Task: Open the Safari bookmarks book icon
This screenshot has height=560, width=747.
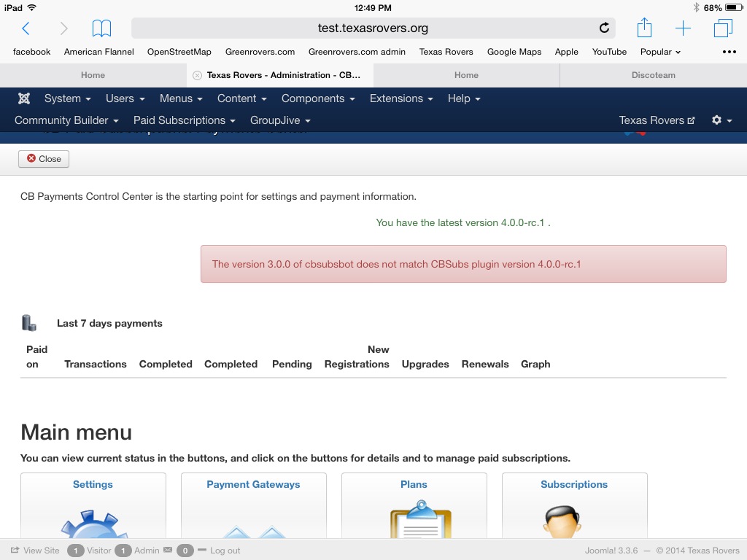Action: tap(101, 28)
